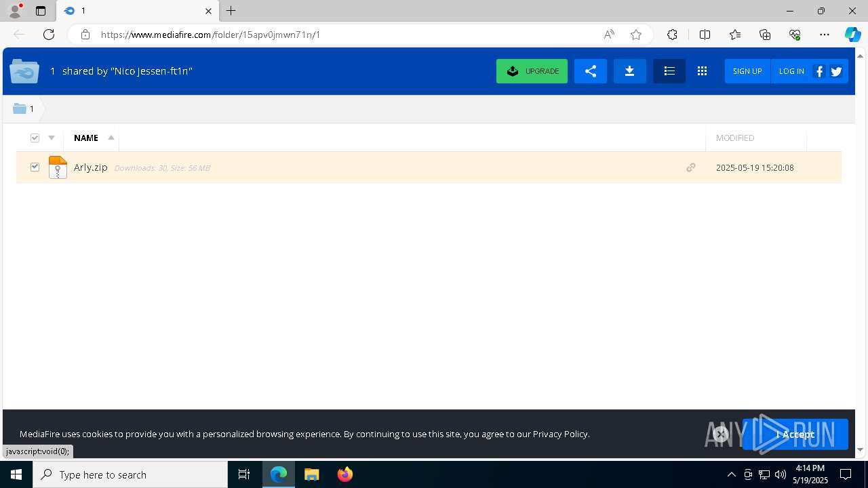Open a new browser tab
Viewport: 868px width, 488px height.
click(231, 11)
